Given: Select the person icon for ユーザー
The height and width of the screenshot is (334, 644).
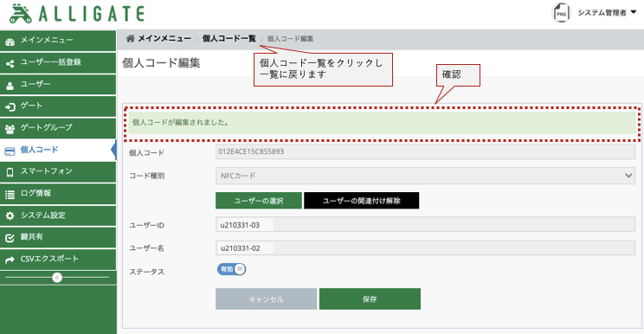Looking at the screenshot, I should [x=10, y=86].
